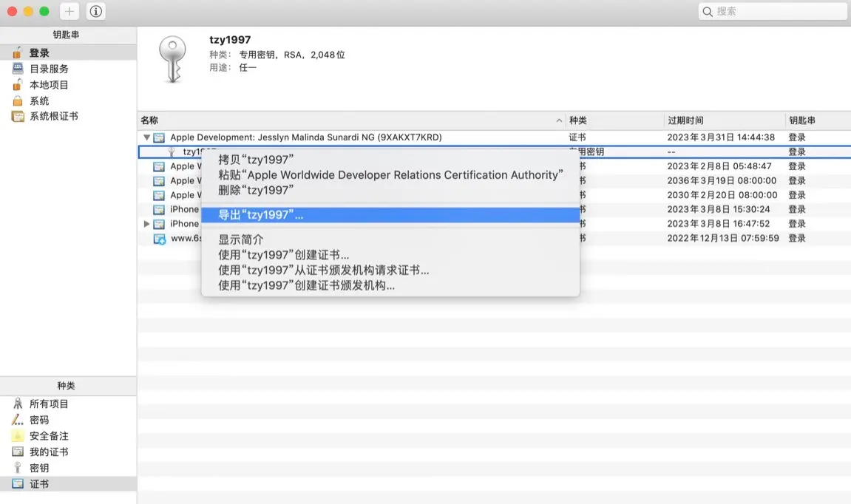Click the 登录 unlocked padlock icon
Image resolution: width=851 pixels, height=504 pixels.
click(x=17, y=52)
